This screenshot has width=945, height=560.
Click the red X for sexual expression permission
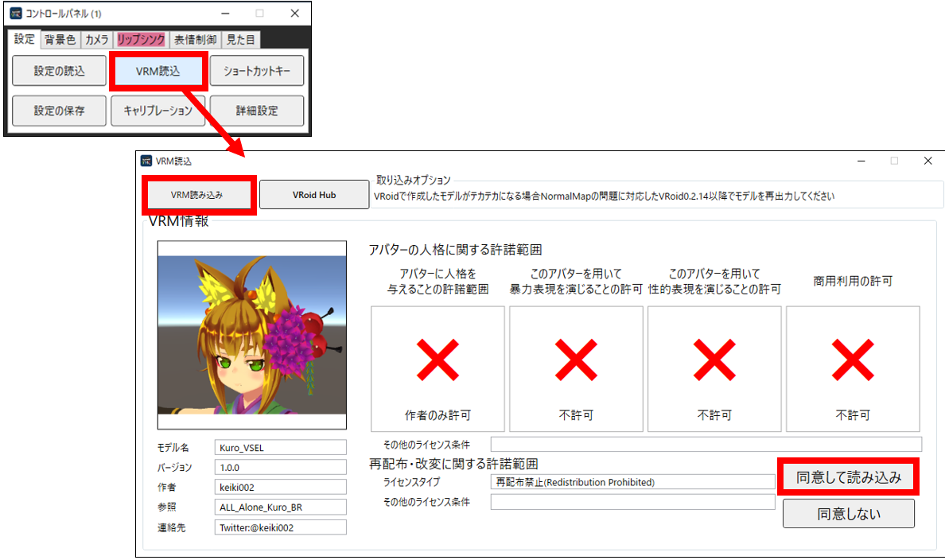714,360
